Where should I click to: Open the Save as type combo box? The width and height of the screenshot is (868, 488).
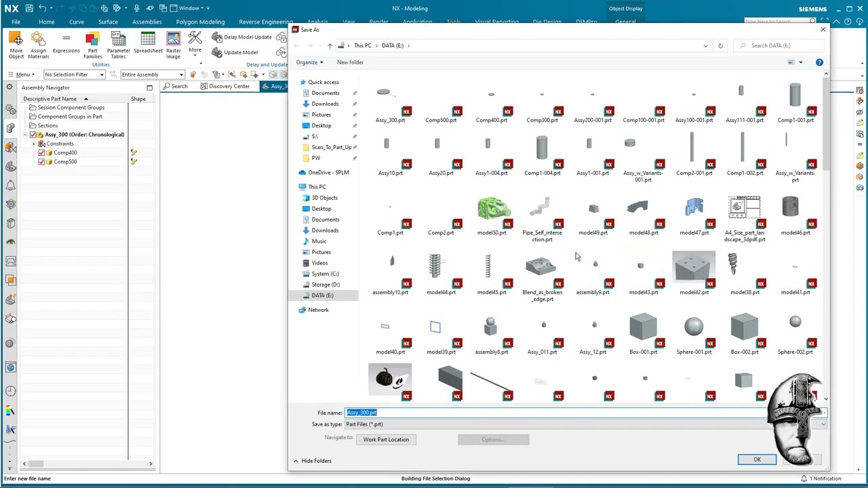586,424
